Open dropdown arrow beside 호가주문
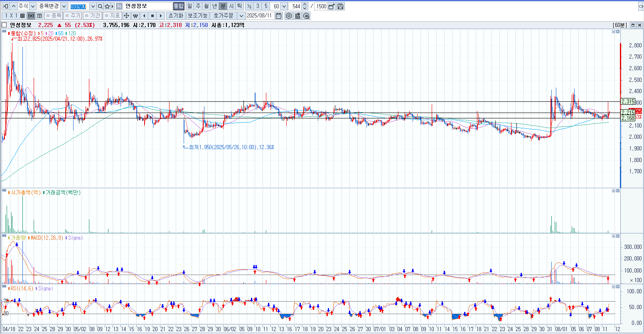Viewport: 644px width, 334px height. pos(241,16)
